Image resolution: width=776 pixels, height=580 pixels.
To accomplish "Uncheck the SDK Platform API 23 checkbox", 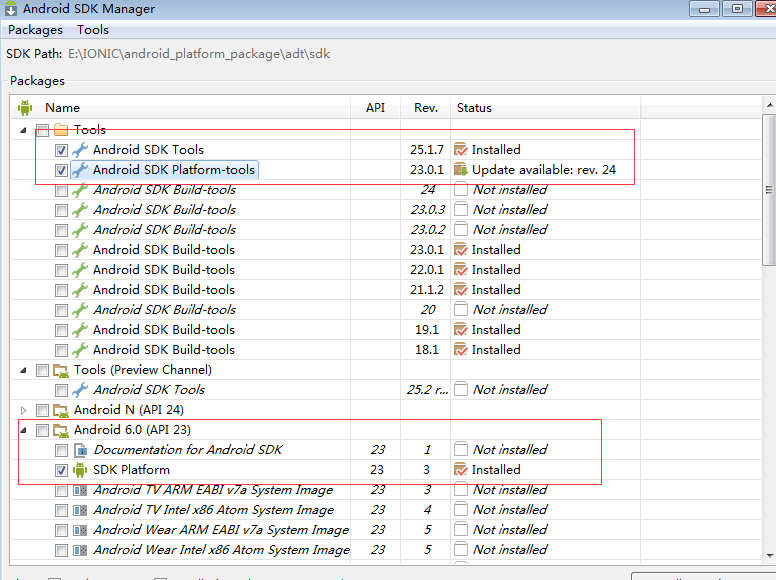I will 61,470.
